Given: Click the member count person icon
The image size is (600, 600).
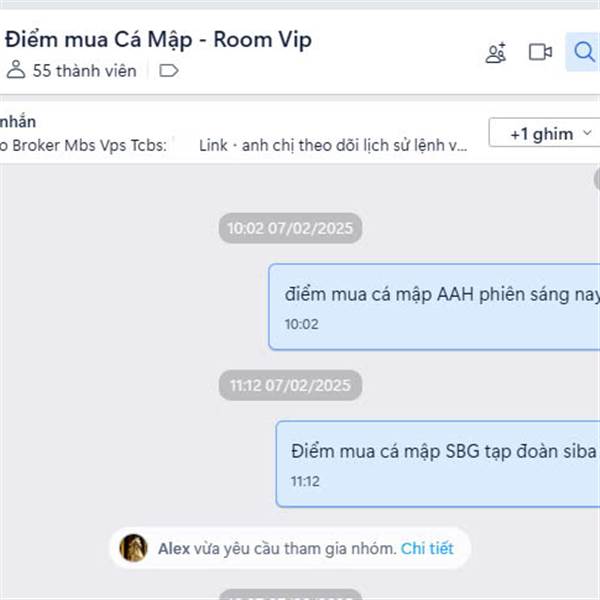Looking at the screenshot, I should click(16, 70).
